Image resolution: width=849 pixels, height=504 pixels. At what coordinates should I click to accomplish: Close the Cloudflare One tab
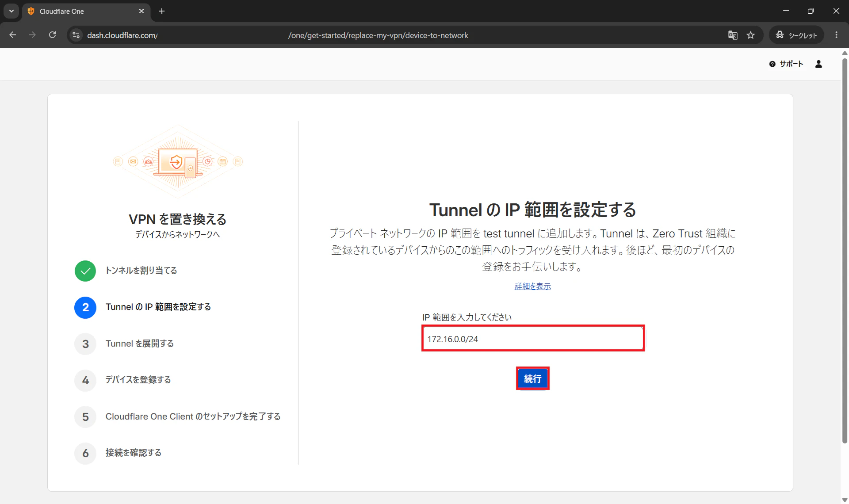click(x=141, y=11)
